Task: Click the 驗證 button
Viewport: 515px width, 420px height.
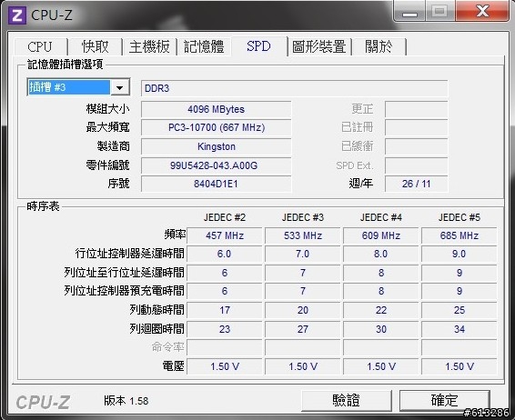Action: point(346,401)
